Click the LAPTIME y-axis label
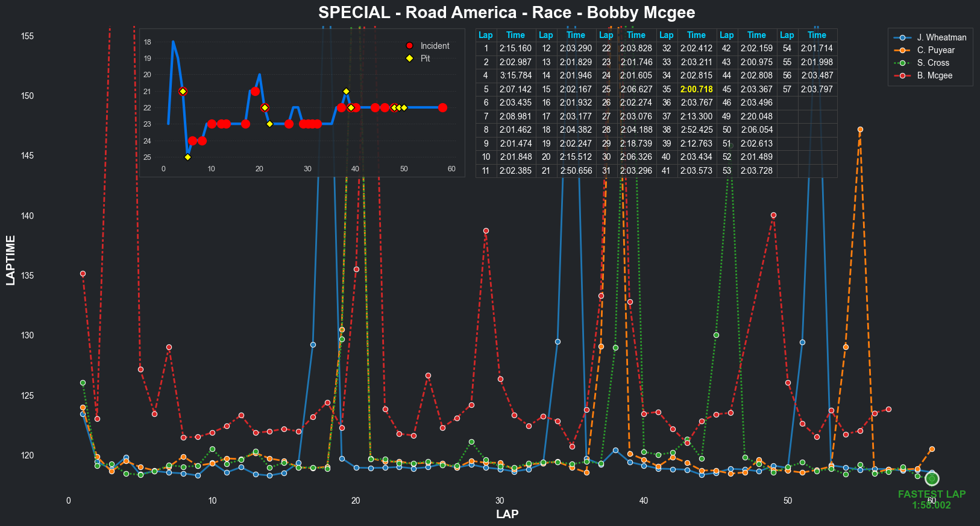 [11, 260]
